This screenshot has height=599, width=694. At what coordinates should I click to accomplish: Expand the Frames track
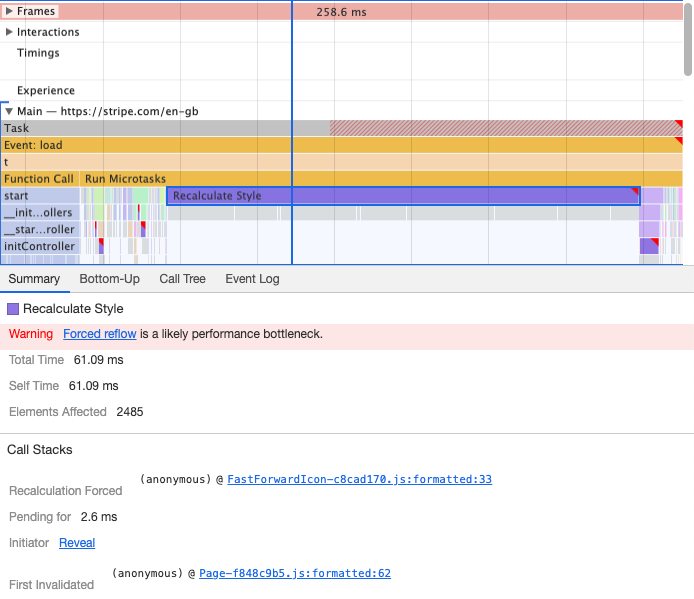tap(9, 11)
